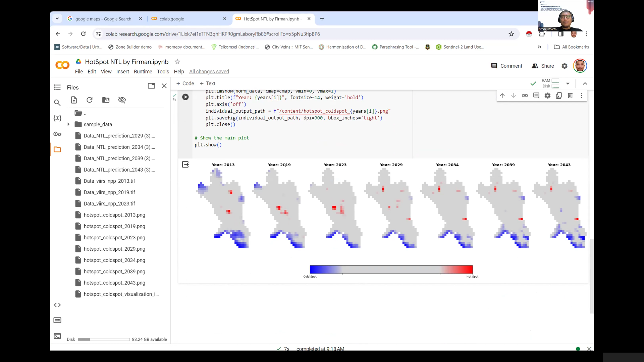
Task: Open the Secrets panel in sidebar
Action: click(x=57, y=134)
